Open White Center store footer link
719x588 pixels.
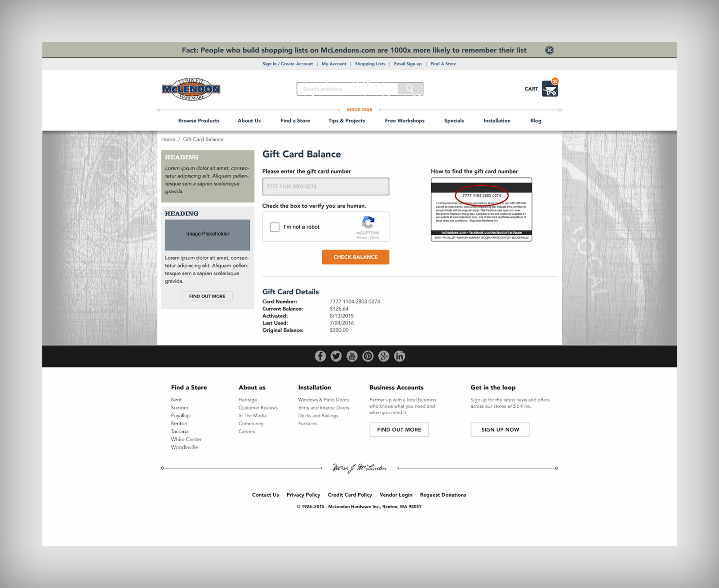click(186, 439)
